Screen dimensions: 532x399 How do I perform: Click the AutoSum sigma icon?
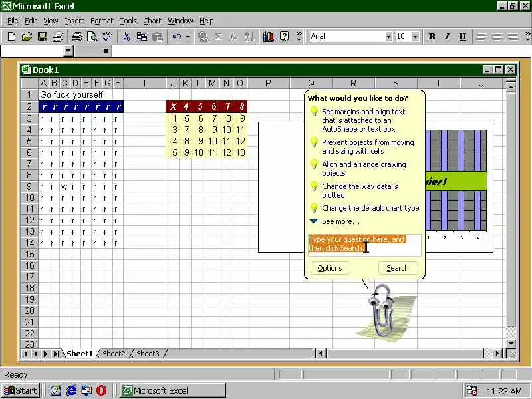click(x=219, y=37)
